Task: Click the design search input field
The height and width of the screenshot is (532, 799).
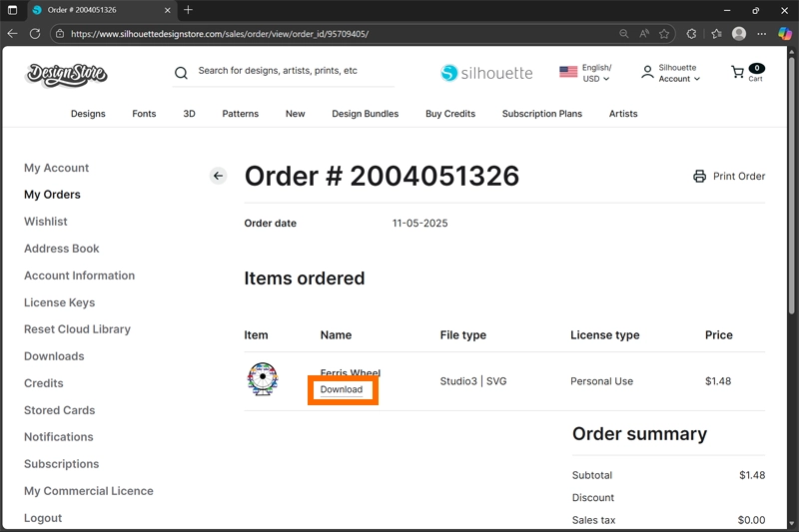Action: tap(290, 72)
